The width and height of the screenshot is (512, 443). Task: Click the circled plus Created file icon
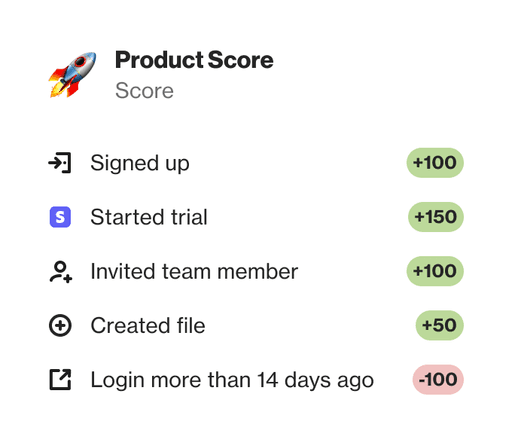60,325
